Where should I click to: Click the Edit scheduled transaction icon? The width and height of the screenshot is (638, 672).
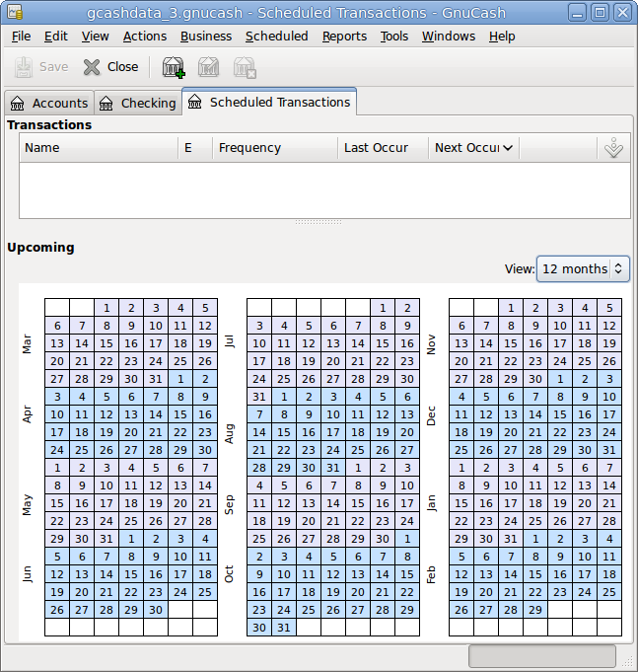pyautogui.click(x=208, y=67)
